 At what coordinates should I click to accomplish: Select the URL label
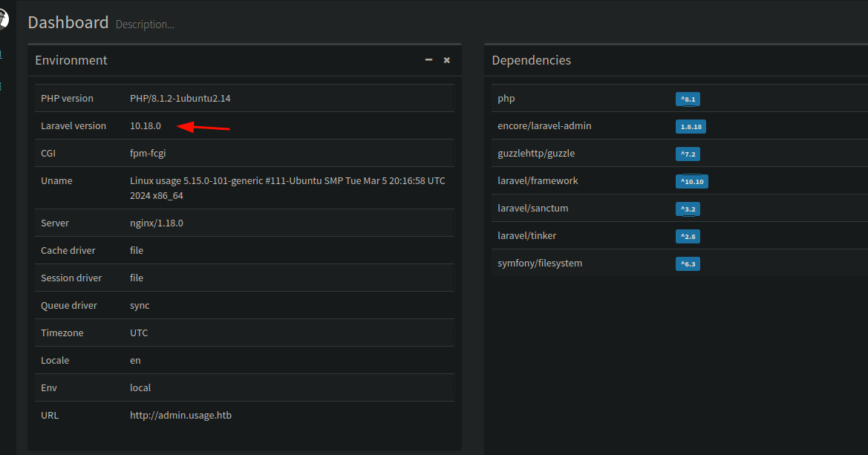point(50,415)
